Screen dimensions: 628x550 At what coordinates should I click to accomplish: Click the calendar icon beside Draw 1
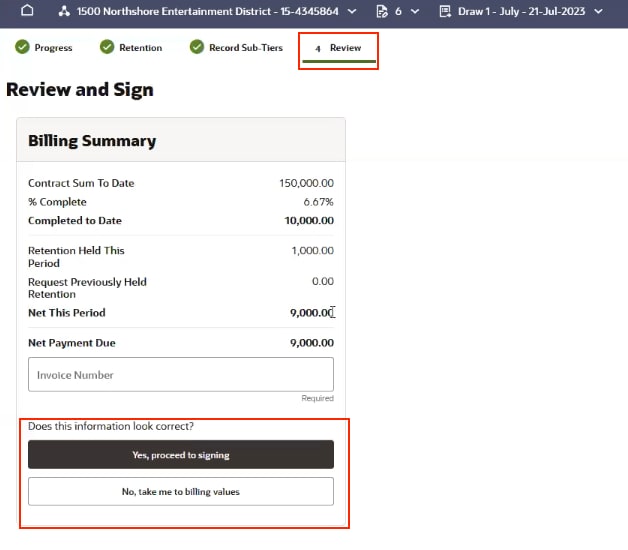[444, 11]
